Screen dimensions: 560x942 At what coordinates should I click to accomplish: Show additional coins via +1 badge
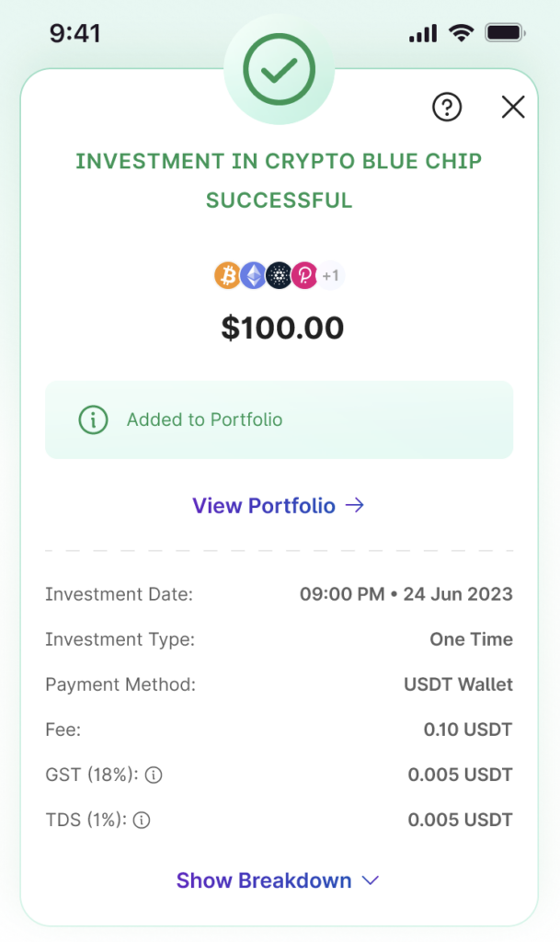point(331,275)
